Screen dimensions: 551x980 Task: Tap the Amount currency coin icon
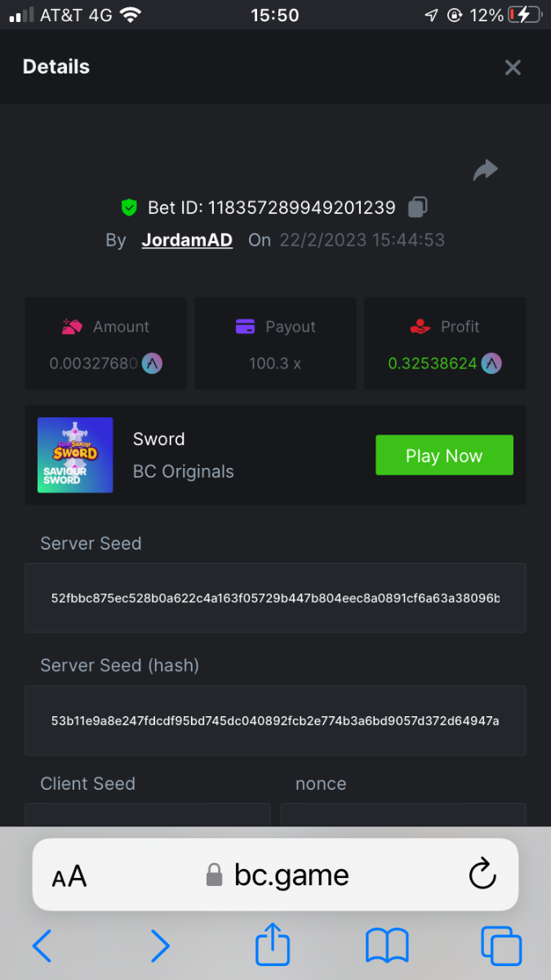tap(152, 363)
